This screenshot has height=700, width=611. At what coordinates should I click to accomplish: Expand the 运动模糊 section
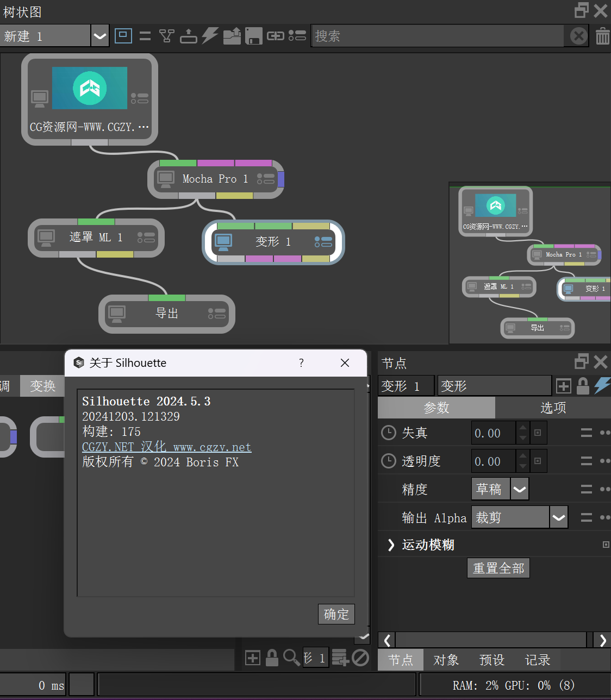pyautogui.click(x=390, y=545)
